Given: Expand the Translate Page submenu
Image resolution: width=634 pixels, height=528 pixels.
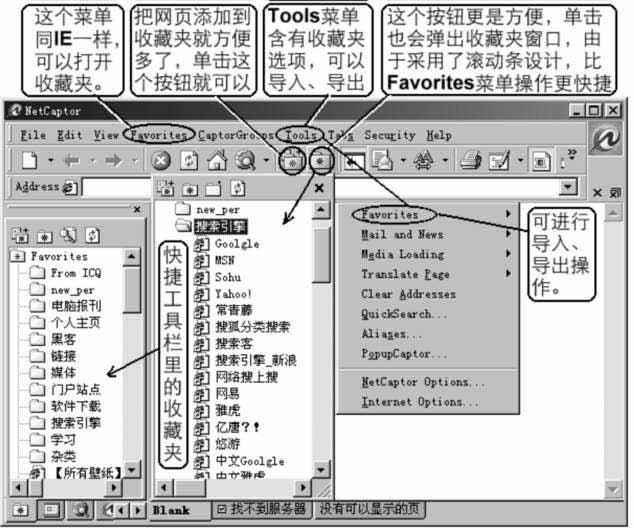Looking at the screenshot, I should pyautogui.click(x=429, y=274).
